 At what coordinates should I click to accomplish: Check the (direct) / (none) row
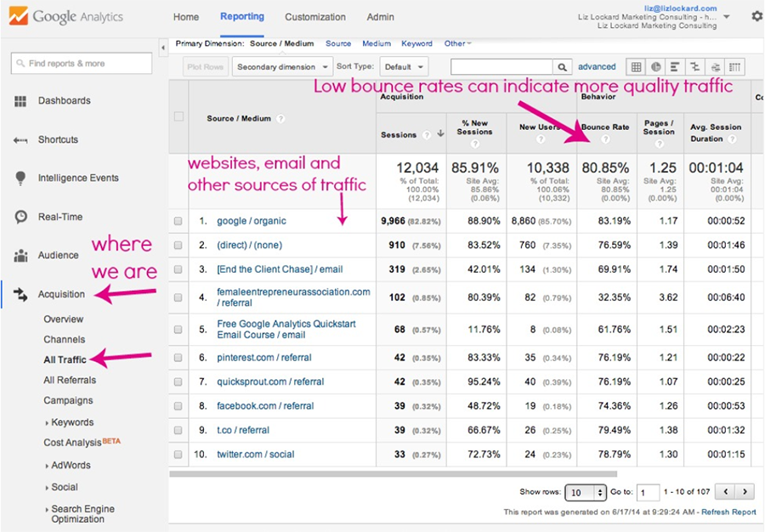tap(178, 246)
